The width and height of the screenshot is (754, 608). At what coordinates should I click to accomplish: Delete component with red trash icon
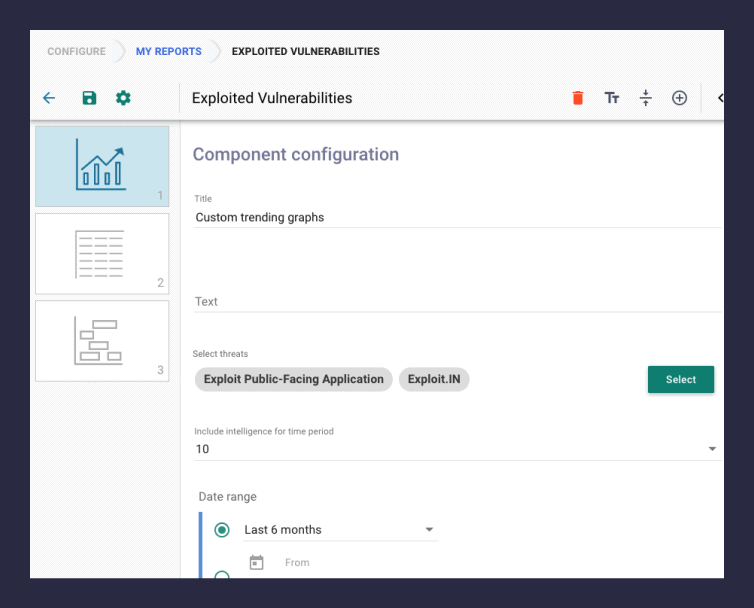pyautogui.click(x=577, y=98)
